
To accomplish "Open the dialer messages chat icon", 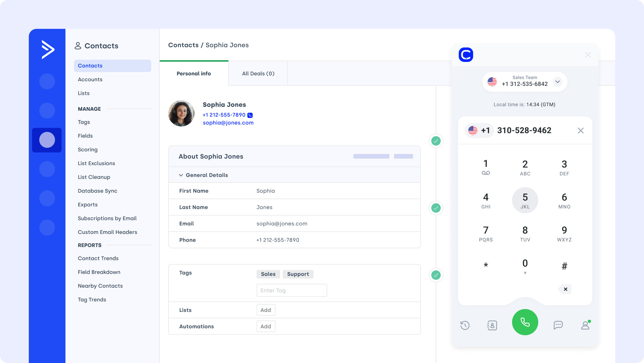I will [x=558, y=325].
